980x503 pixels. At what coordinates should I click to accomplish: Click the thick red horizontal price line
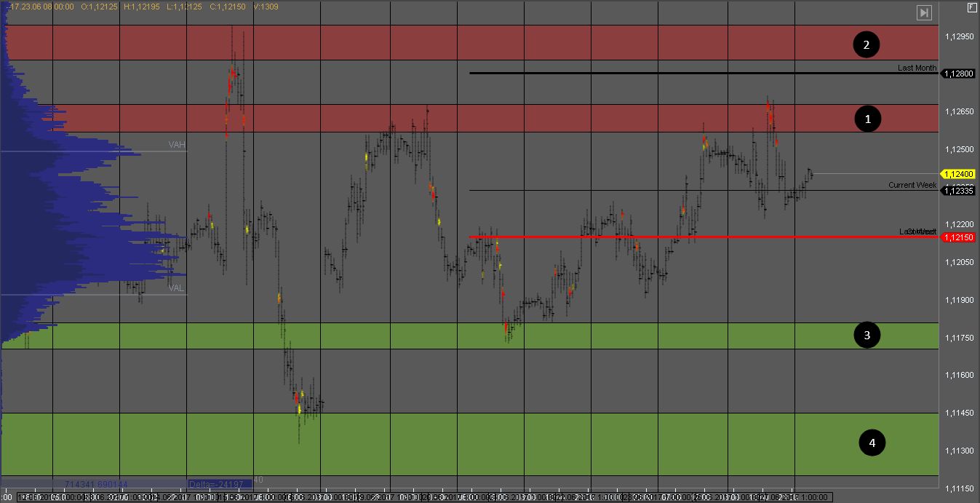[655, 237]
